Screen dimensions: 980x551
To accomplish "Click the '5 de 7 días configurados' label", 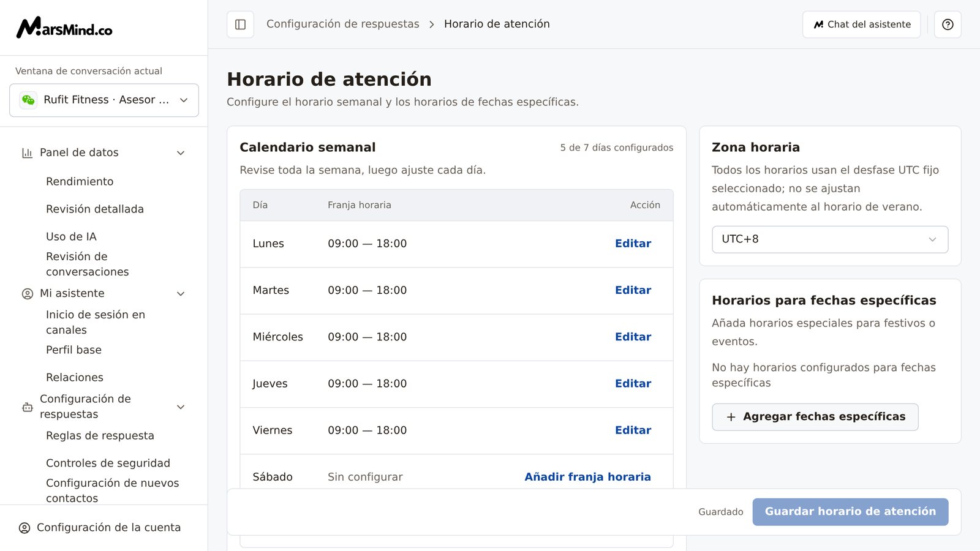I will pos(617,148).
